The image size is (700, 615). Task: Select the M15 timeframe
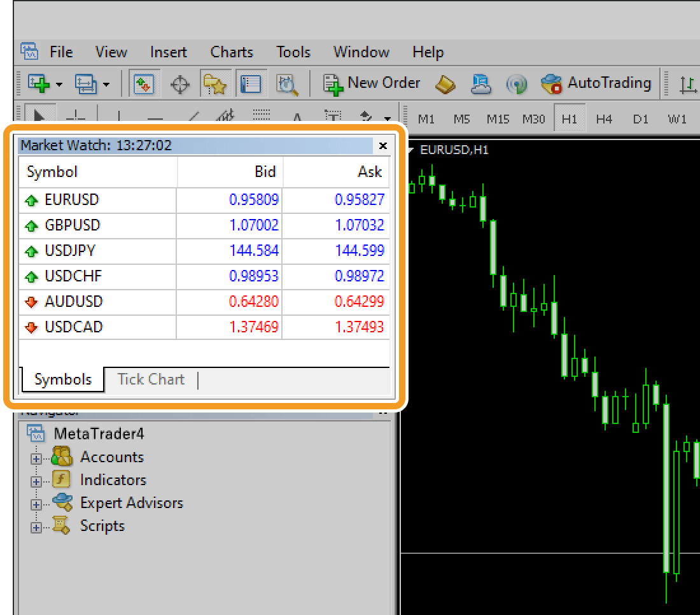pyautogui.click(x=498, y=119)
